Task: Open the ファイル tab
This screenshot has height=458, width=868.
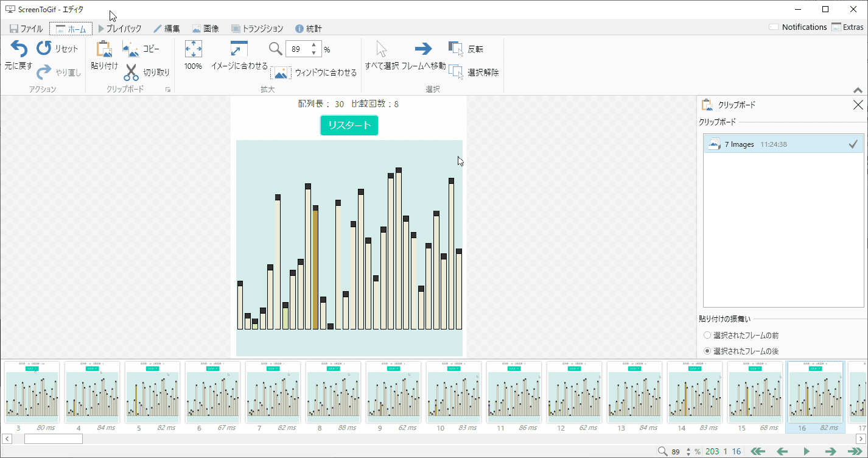Action: pyautogui.click(x=26, y=29)
